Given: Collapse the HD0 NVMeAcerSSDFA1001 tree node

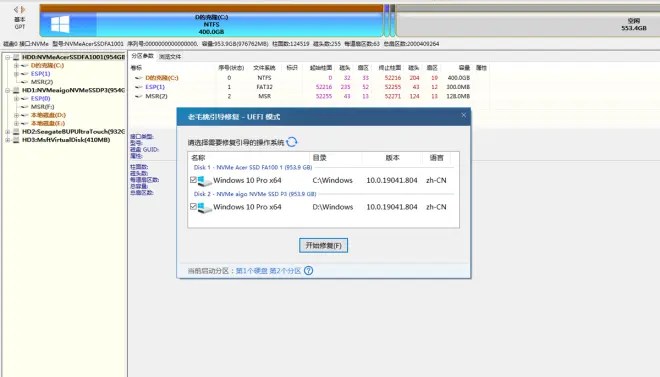Looking at the screenshot, I should tap(7, 57).
